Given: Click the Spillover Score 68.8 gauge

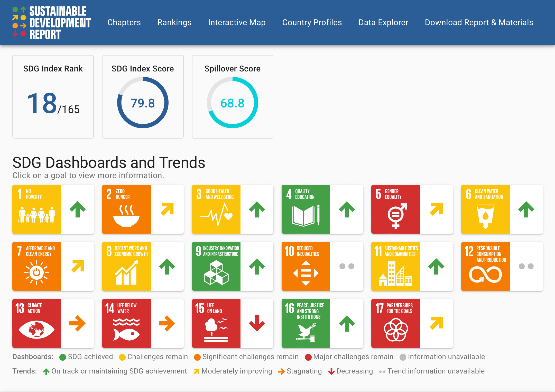Looking at the screenshot, I should coord(233,103).
